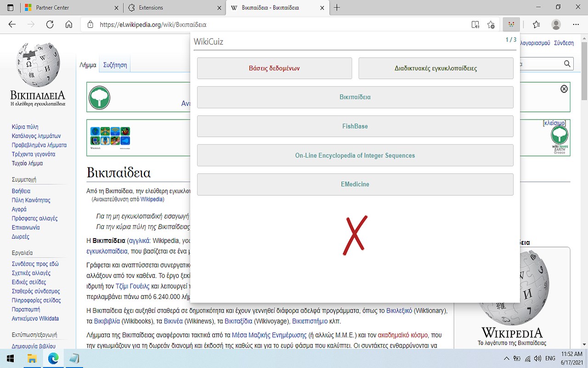
Task: Open the network status tray icon
Action: pos(527,358)
